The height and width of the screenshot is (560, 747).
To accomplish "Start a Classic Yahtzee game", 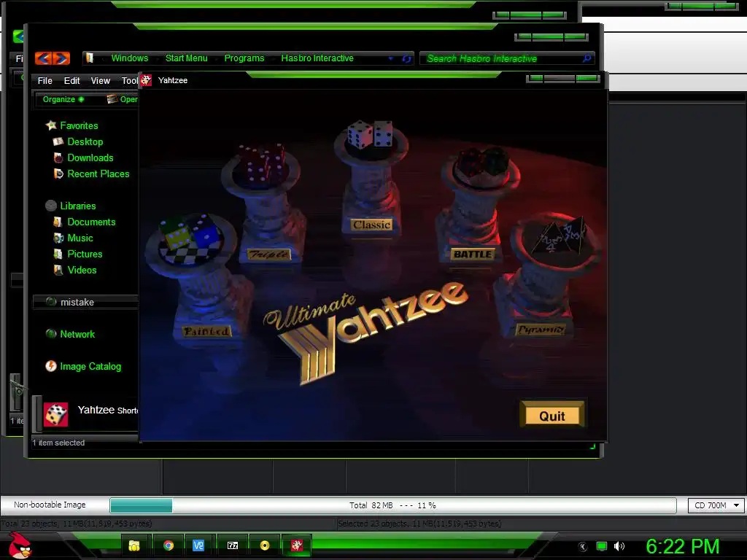I will [x=371, y=225].
